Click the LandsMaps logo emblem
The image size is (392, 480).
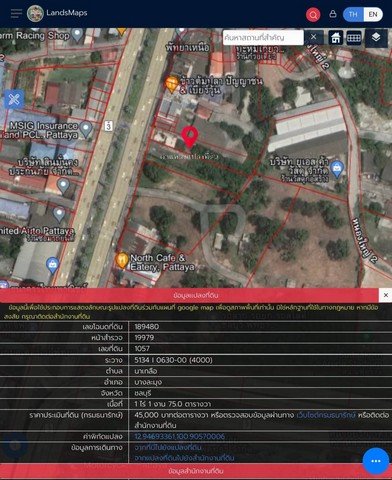point(35,14)
